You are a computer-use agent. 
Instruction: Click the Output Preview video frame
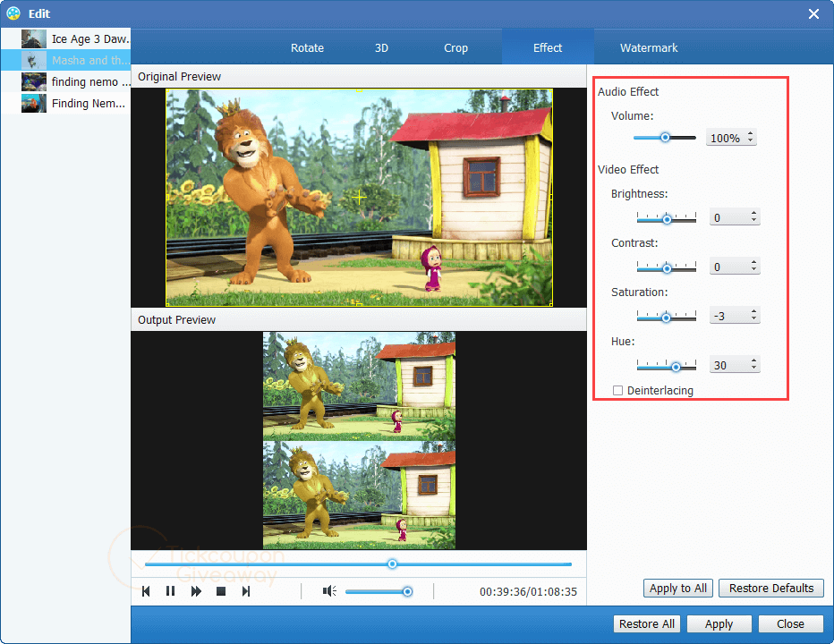pyautogui.click(x=359, y=440)
